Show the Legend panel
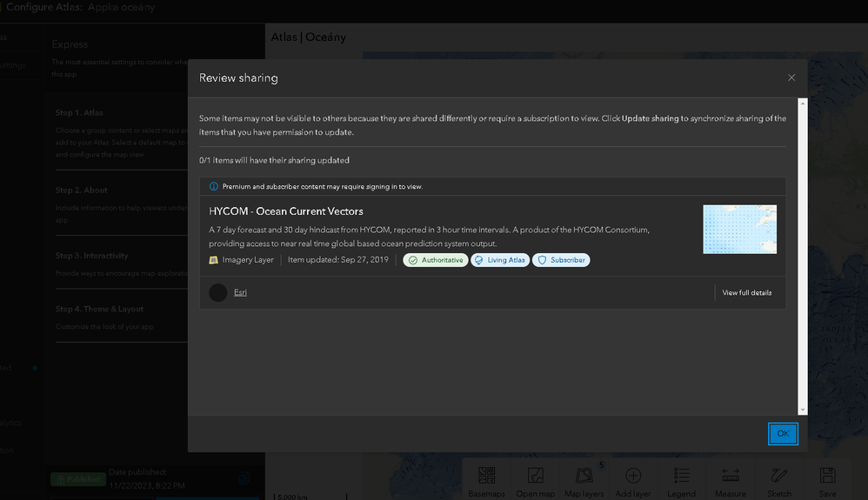 click(x=682, y=482)
